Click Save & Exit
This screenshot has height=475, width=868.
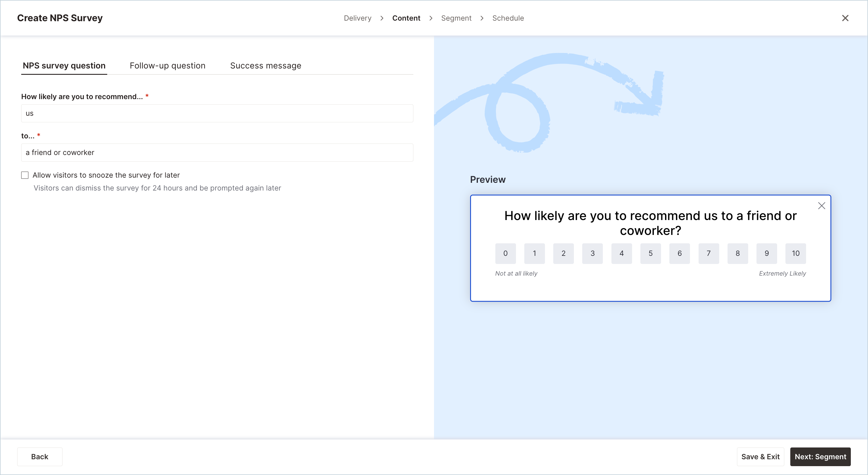click(x=760, y=456)
